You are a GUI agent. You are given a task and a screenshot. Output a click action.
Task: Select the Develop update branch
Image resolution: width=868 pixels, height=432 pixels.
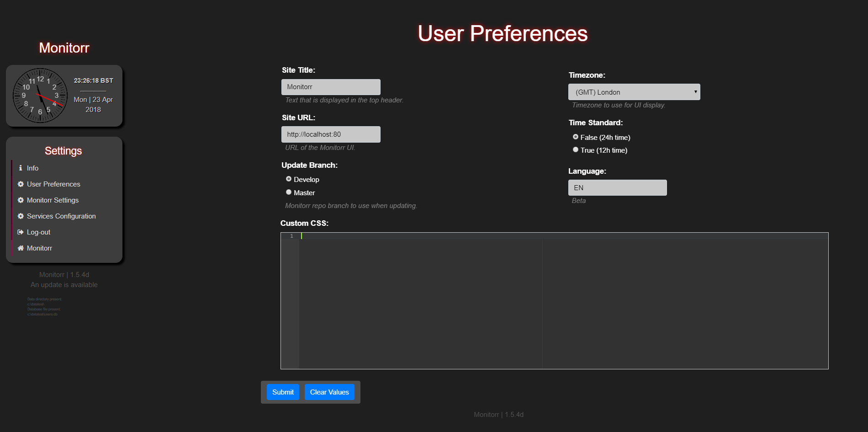tap(288, 179)
